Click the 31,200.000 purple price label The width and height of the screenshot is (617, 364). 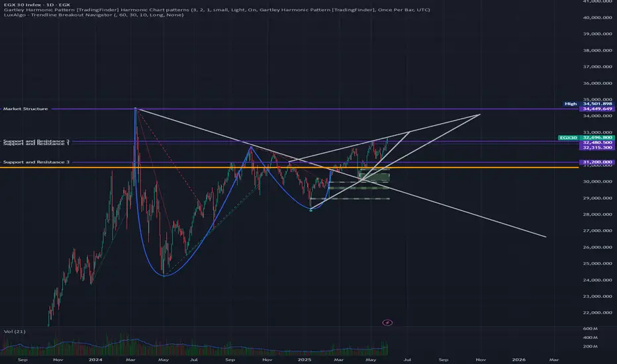[597, 162]
